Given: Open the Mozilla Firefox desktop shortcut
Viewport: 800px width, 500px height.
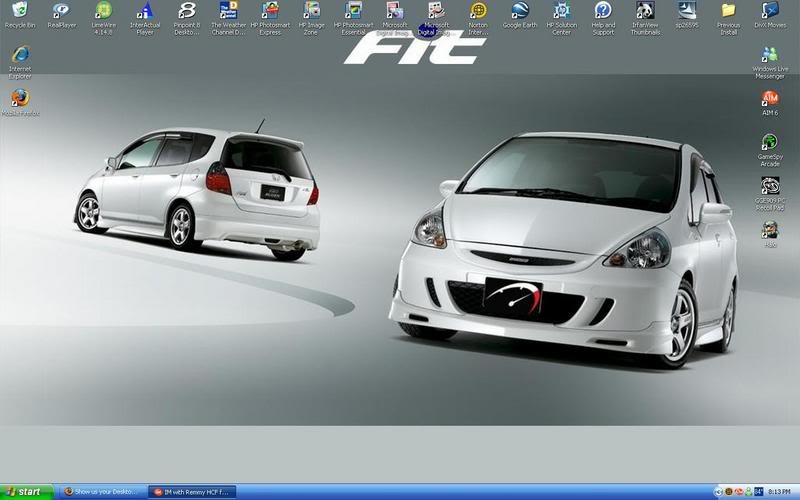Looking at the screenshot, I should pyautogui.click(x=20, y=102).
